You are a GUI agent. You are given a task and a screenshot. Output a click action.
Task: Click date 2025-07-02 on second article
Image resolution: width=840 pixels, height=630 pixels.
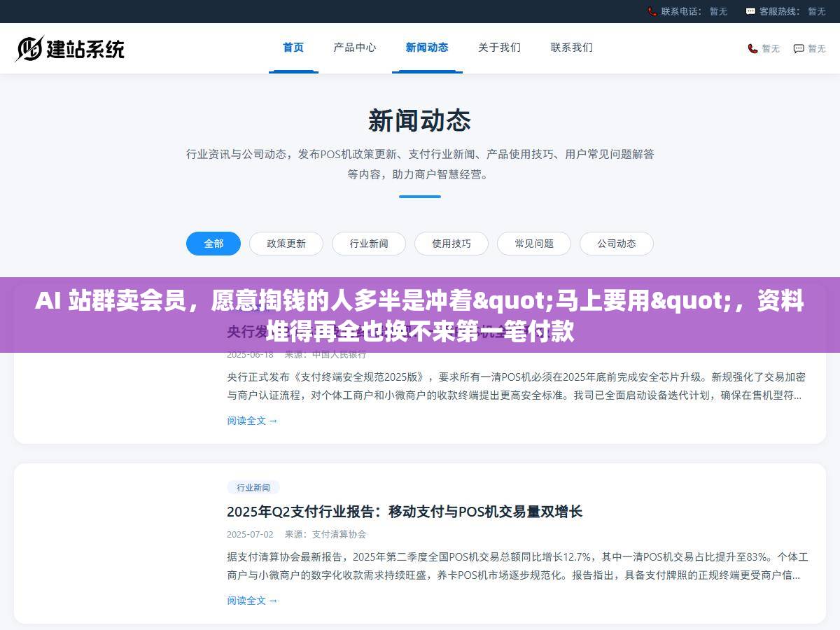250,534
